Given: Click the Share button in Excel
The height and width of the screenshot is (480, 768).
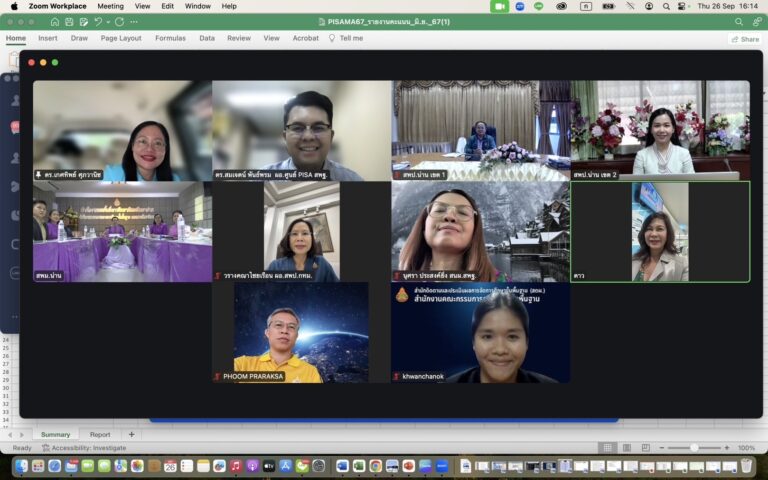Looking at the screenshot, I should [x=745, y=39].
